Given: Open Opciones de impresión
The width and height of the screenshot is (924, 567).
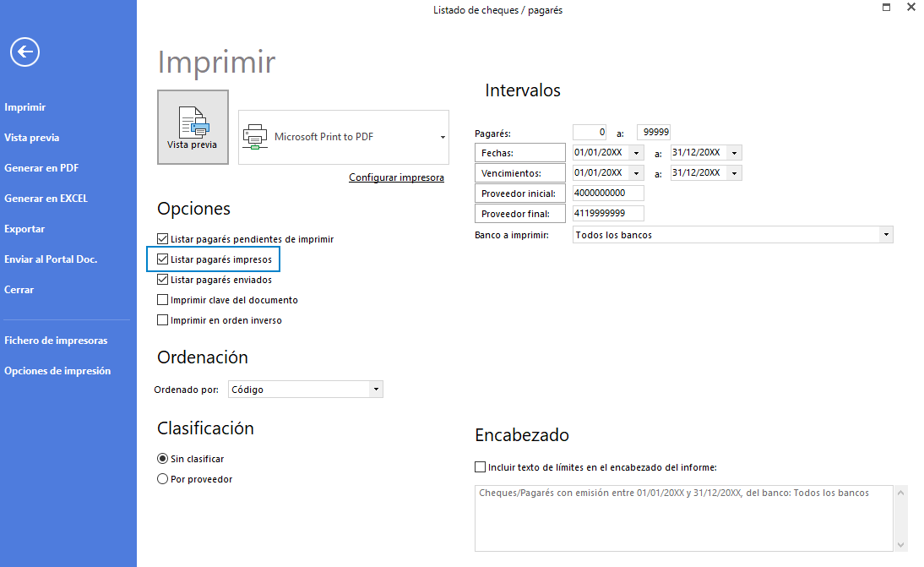Looking at the screenshot, I should pos(57,370).
